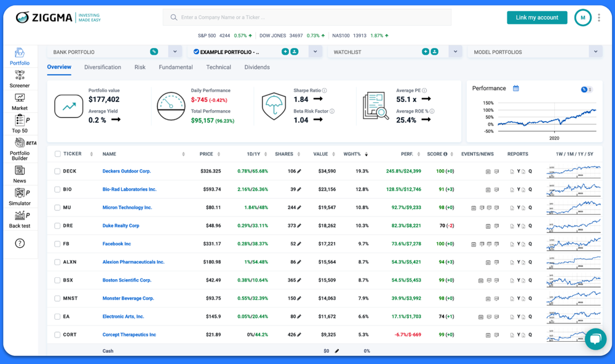Switch to the Technical tab

[x=218, y=67]
